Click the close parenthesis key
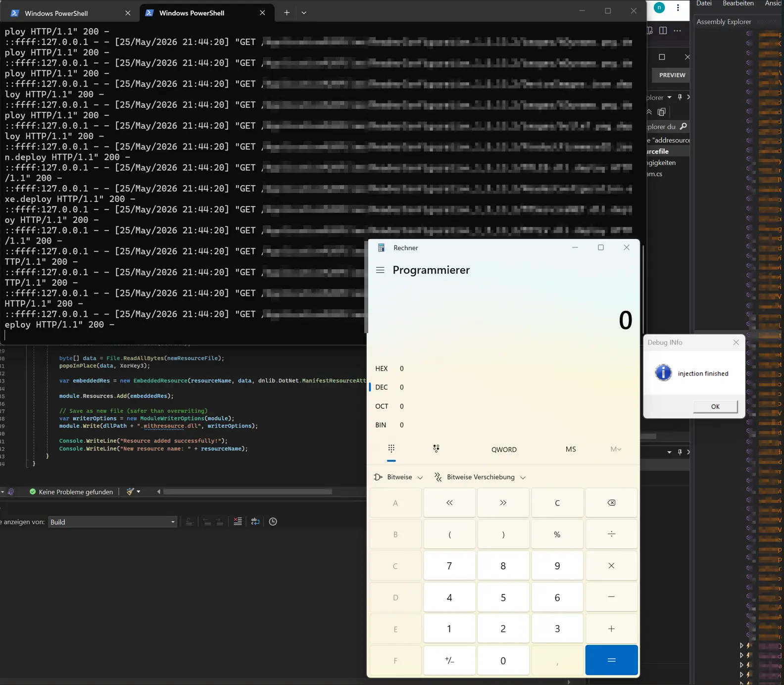The height and width of the screenshot is (685, 784). pos(503,534)
